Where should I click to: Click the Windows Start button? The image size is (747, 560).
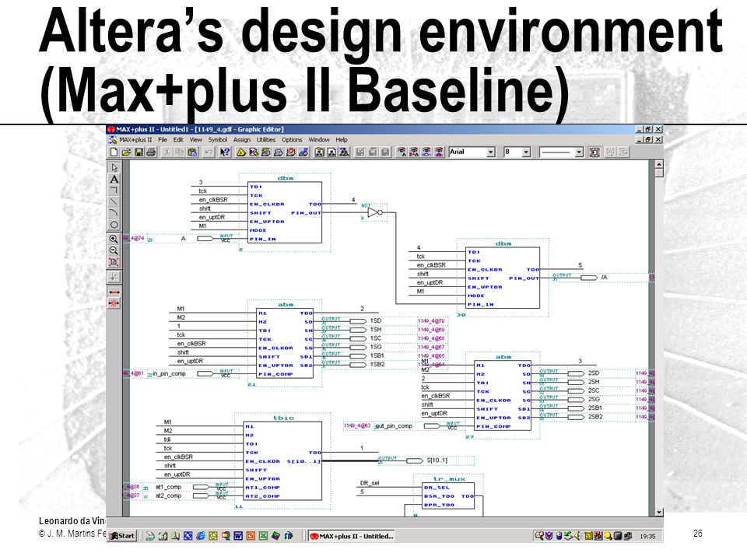coord(122,536)
